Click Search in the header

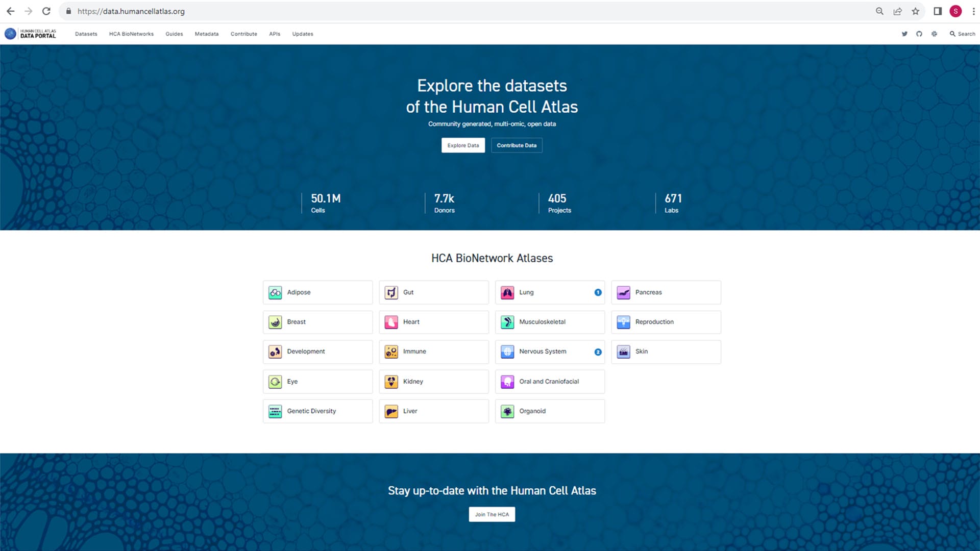click(x=962, y=34)
